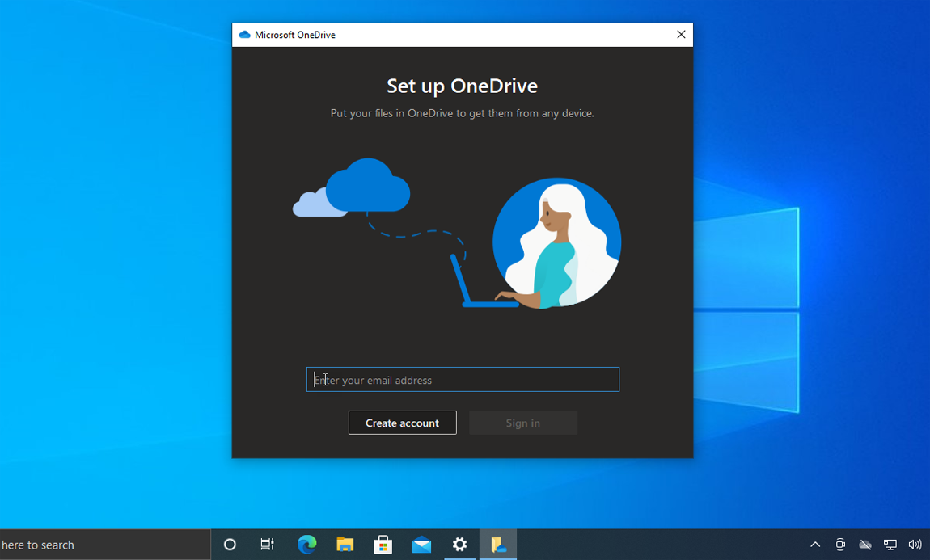The height and width of the screenshot is (560, 930).
Task: Click the email address input field
Action: click(463, 379)
